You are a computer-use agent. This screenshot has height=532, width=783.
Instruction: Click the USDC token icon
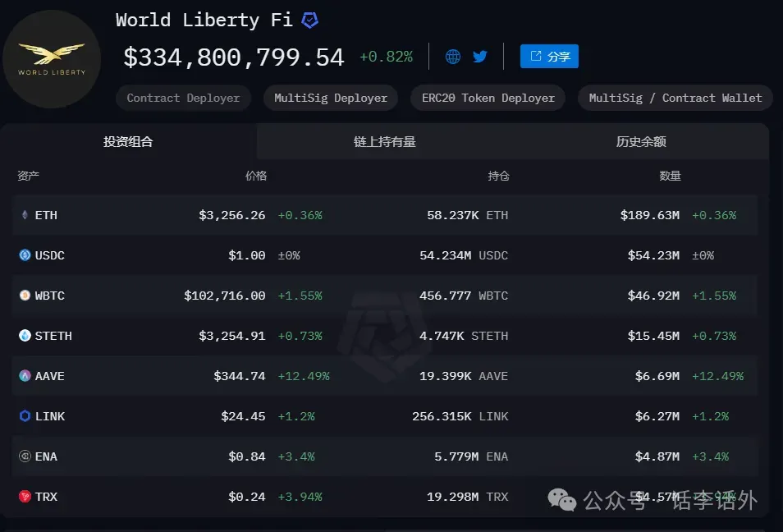click(25, 255)
